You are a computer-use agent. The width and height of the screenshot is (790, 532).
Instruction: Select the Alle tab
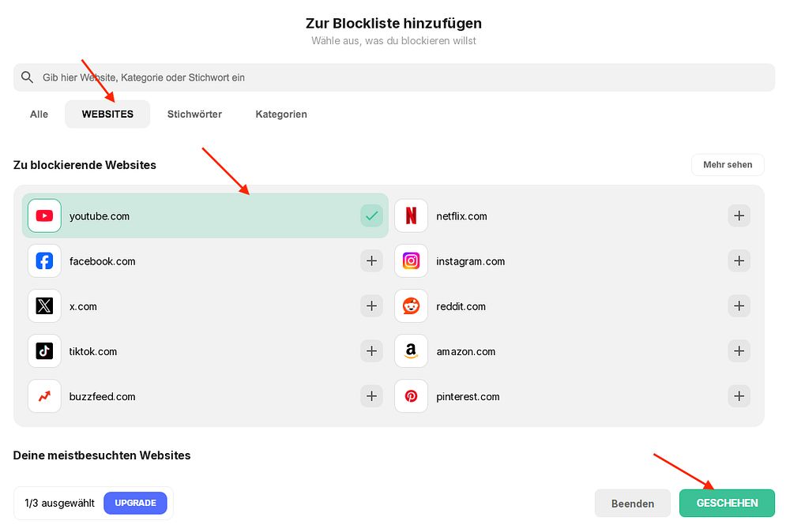[39, 114]
